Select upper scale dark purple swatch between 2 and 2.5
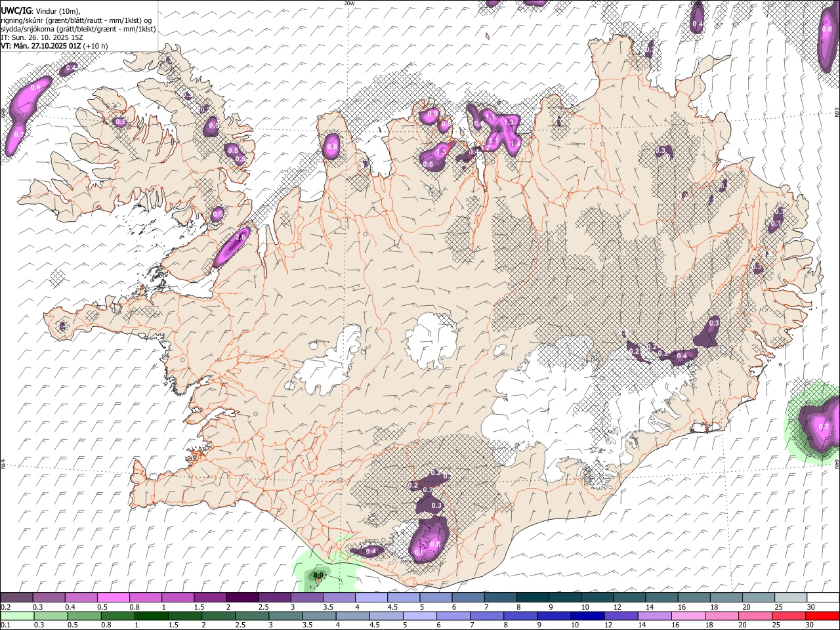840x630 pixels. click(241, 598)
